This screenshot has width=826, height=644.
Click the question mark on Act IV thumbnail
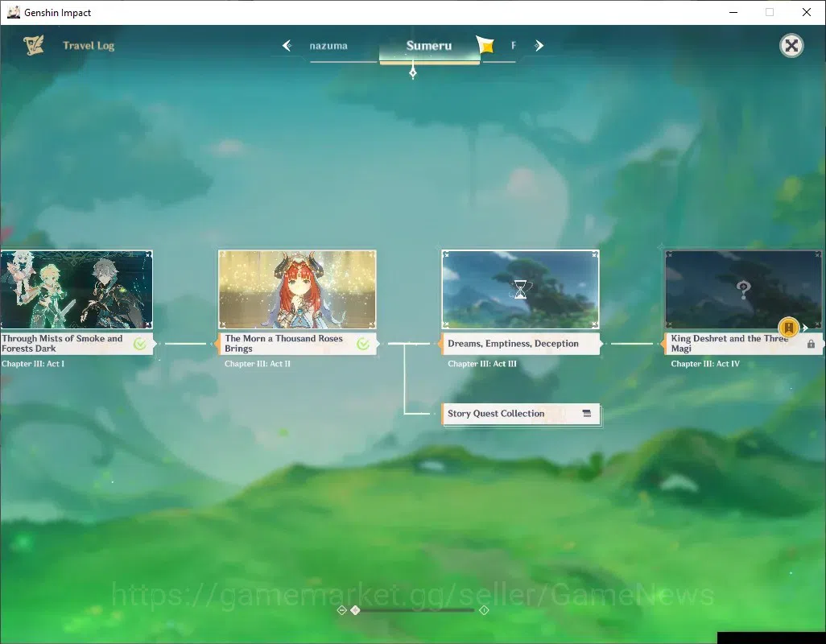pos(743,289)
